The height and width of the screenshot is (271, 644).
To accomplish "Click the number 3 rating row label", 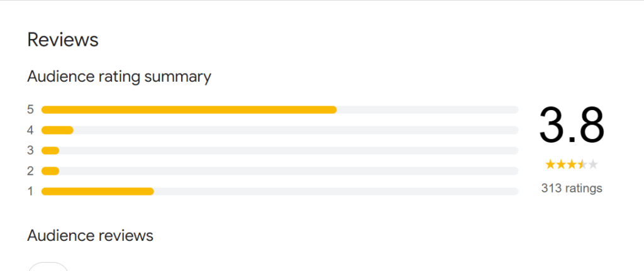I will pos(30,151).
